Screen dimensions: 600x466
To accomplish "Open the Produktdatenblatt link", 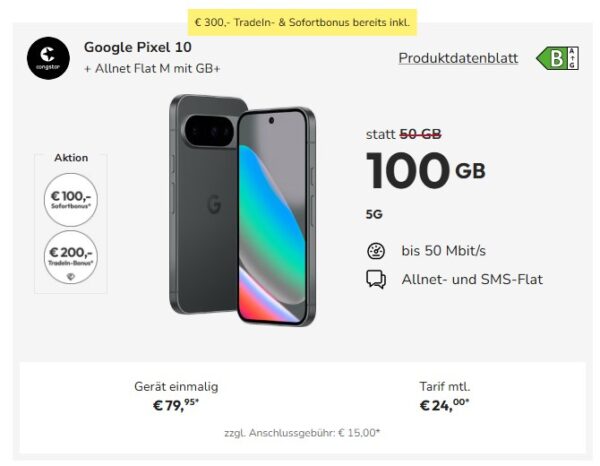I will pos(458,58).
